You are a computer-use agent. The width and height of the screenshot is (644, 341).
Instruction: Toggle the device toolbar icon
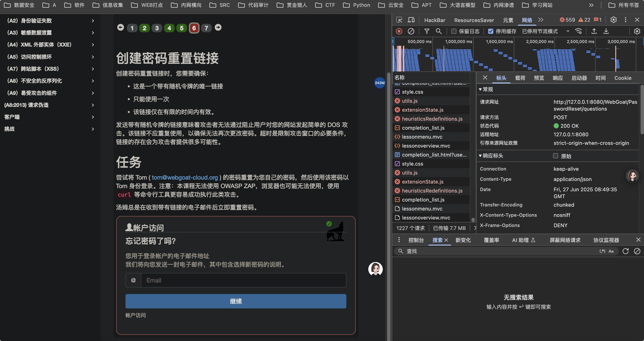point(411,20)
